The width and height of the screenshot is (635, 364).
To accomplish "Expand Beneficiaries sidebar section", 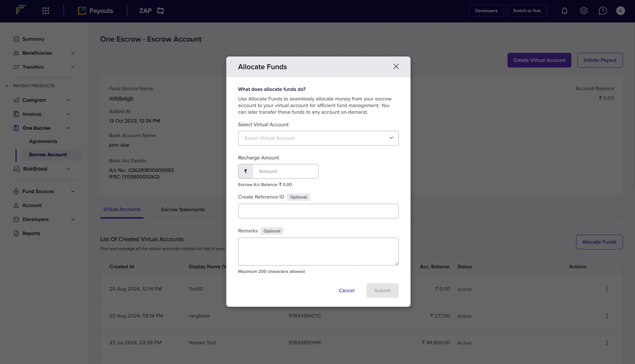I will click(x=73, y=53).
